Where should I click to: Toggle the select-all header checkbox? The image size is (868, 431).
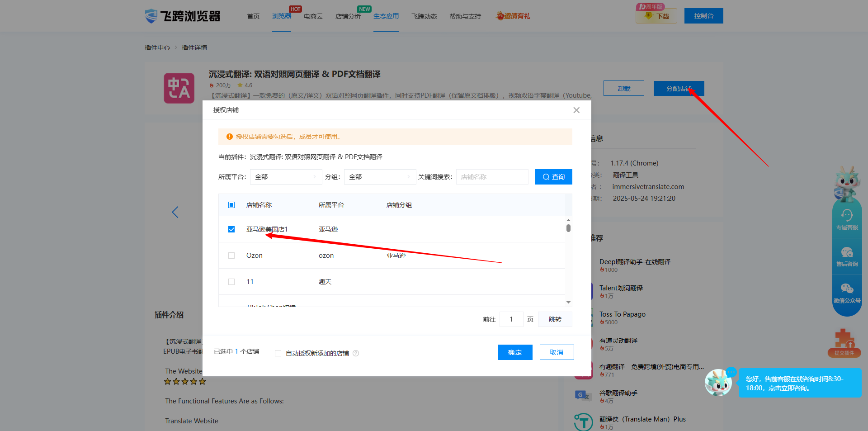point(231,205)
